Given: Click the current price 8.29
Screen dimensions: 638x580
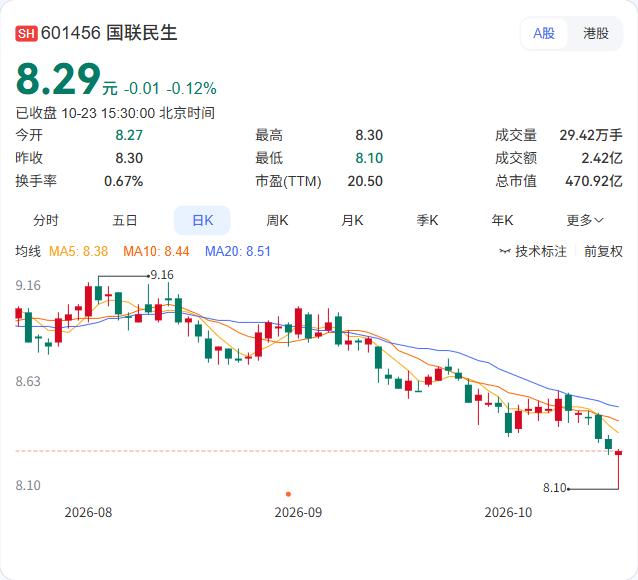Looking at the screenshot, I should (58, 79).
